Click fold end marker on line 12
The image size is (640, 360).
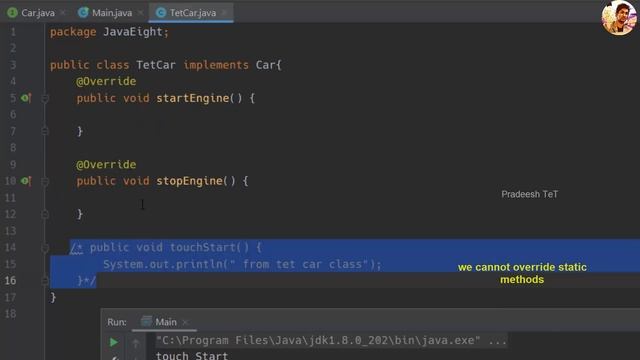tap(45, 214)
